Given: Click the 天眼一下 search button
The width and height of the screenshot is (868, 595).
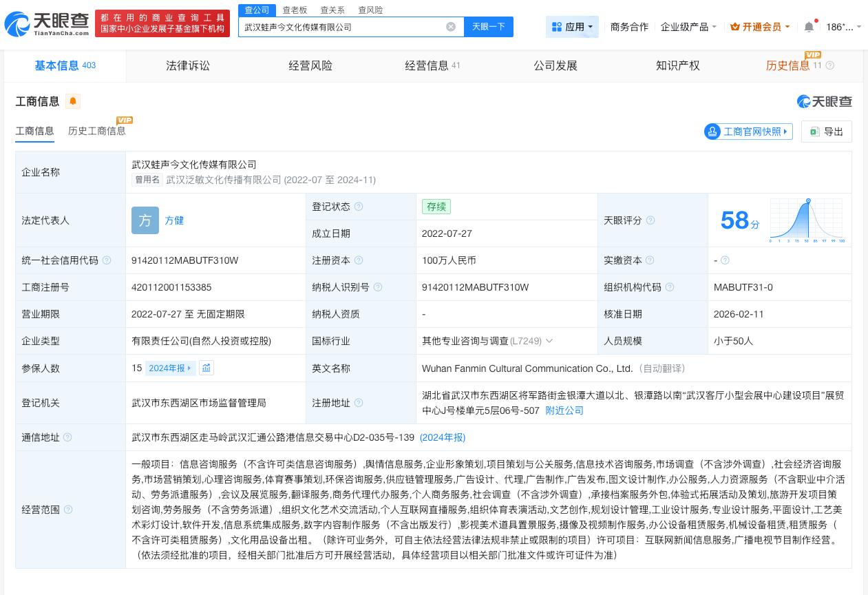Looking at the screenshot, I should pos(489,27).
